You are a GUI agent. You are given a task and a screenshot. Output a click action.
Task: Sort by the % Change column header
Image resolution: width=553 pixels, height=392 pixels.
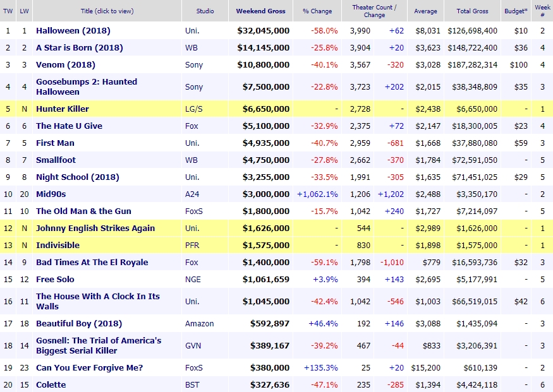click(317, 11)
